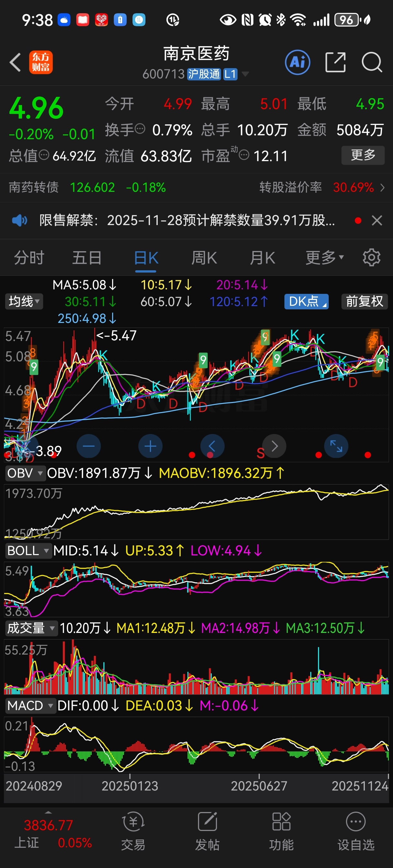Toggle 前复权 adjustment mode
The width and height of the screenshot is (393, 868).
pos(365,301)
